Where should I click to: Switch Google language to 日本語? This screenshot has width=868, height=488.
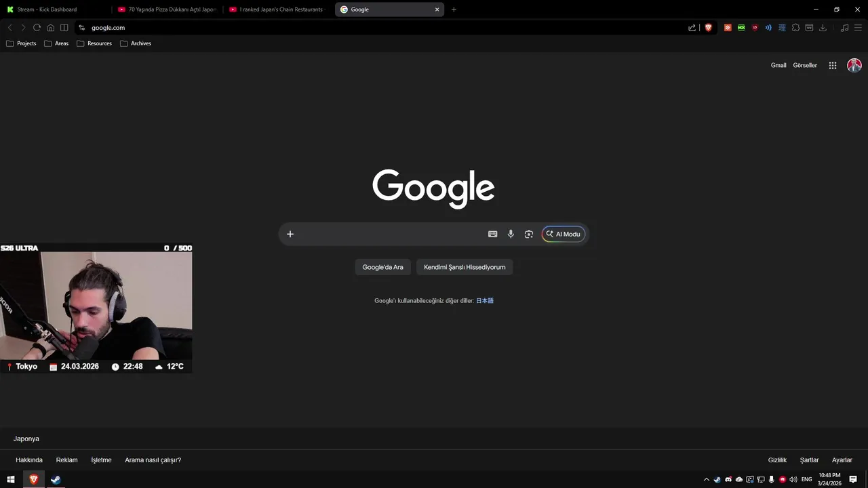pos(485,301)
